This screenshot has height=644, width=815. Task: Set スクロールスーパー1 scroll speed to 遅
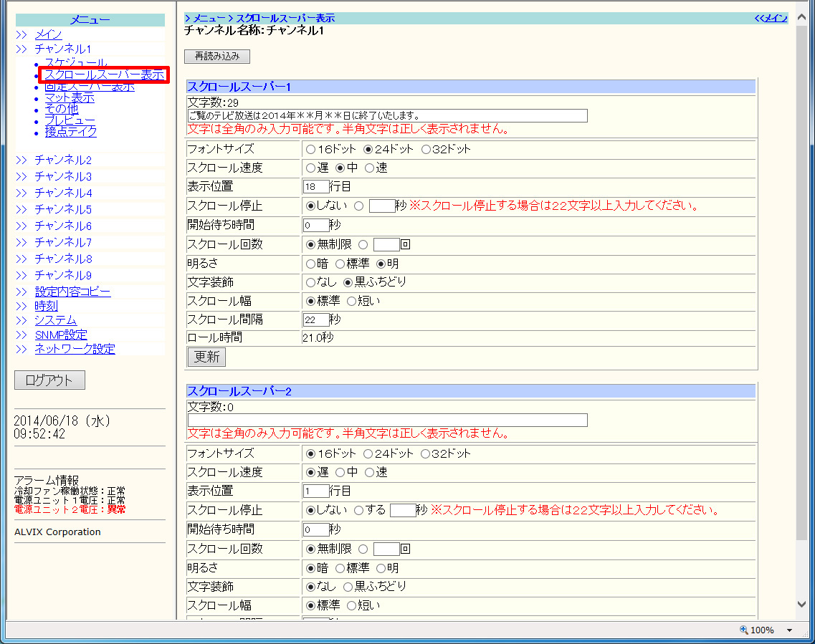[311, 168]
